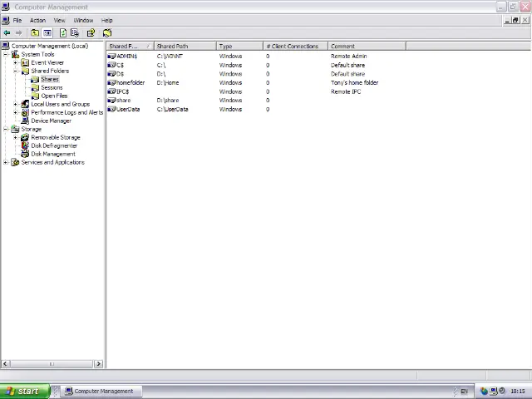532x399 pixels.
Task: Select the Computer Management (Local) root node
Action: tap(50, 46)
